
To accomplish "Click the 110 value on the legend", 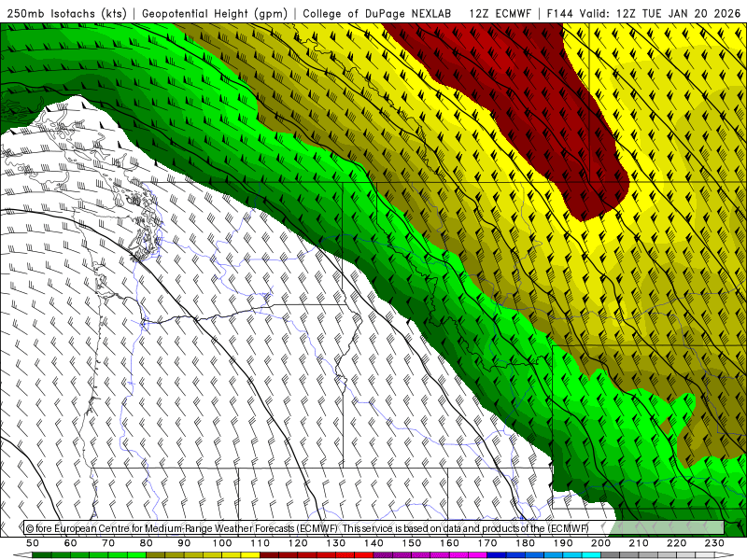I will 260,543.
